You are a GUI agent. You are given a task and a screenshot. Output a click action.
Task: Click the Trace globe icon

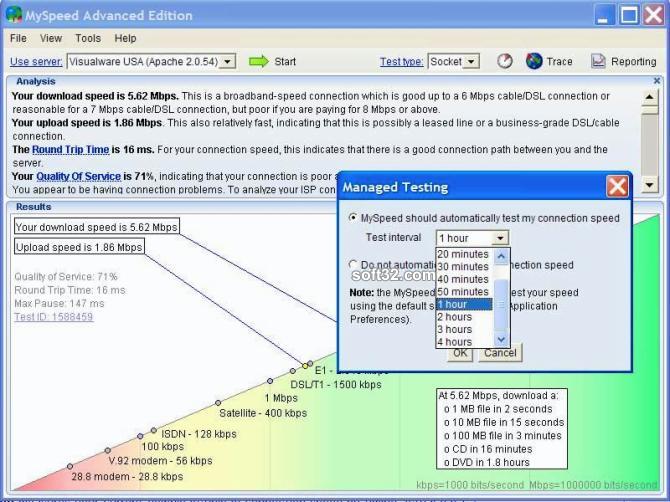click(534, 61)
